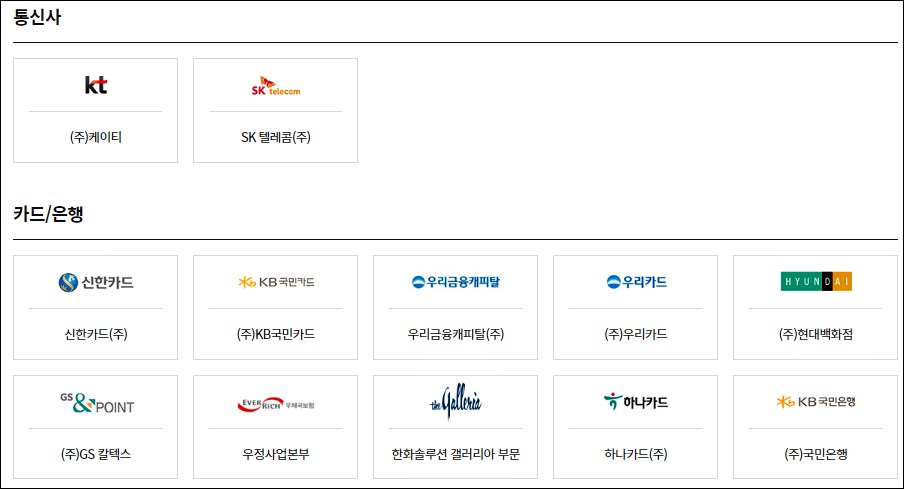Open the SK 텔레콤(주) link
The width and height of the screenshot is (904, 489).
[x=276, y=137]
